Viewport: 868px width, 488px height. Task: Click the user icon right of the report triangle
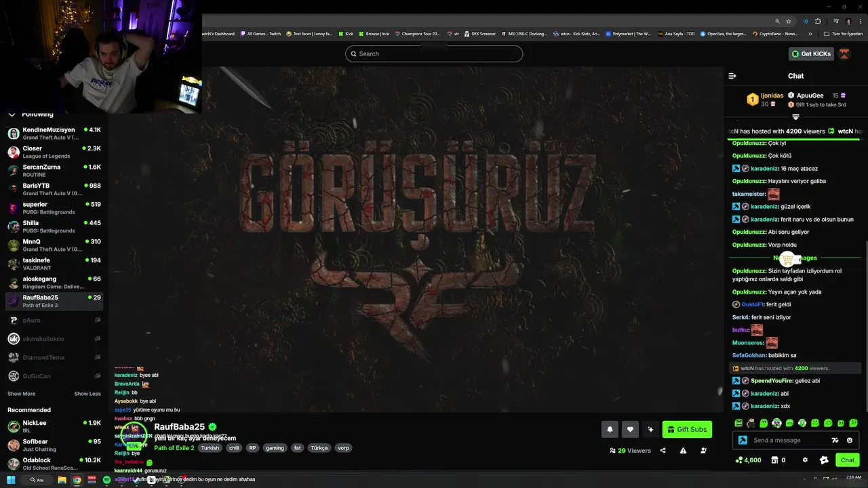pyautogui.click(x=703, y=451)
